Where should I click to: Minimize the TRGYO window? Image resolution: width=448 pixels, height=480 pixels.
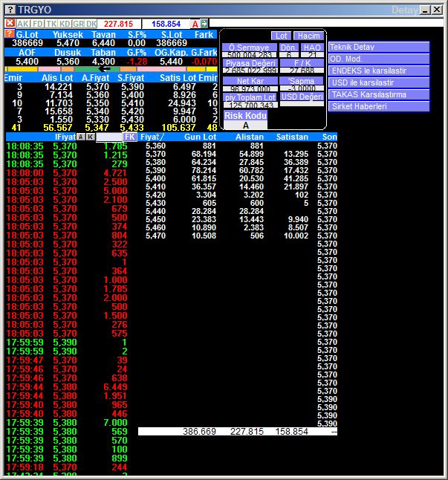point(425,10)
